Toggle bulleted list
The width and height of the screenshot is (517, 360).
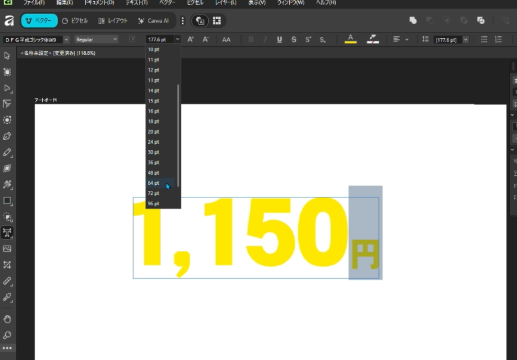tap(484, 39)
